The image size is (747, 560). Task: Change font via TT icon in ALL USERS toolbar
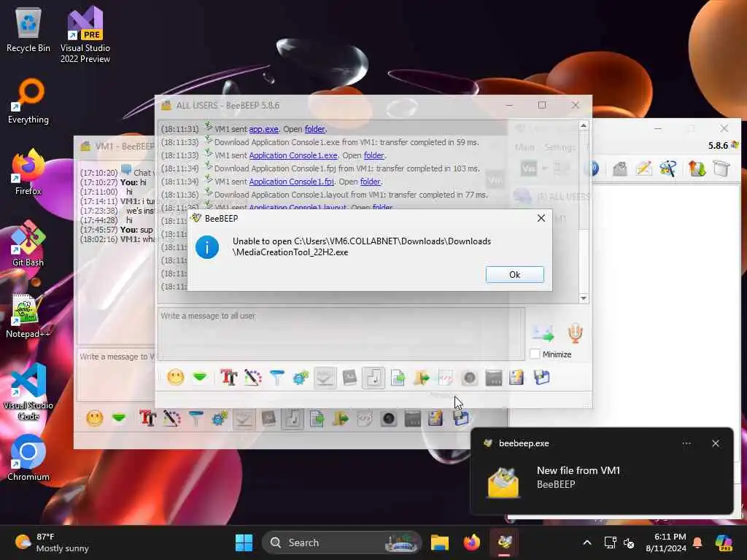tap(228, 378)
